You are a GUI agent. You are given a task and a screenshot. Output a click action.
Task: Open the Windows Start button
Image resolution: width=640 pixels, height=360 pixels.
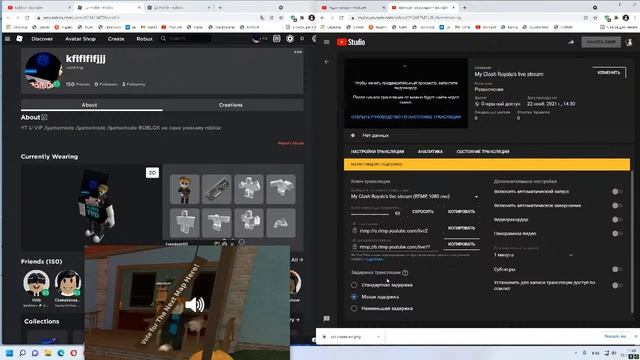9,353
